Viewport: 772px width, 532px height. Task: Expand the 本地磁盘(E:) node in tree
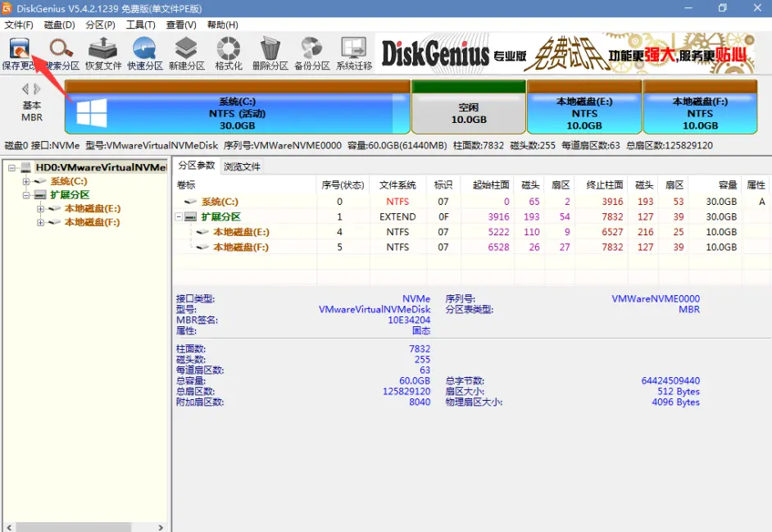pos(40,209)
